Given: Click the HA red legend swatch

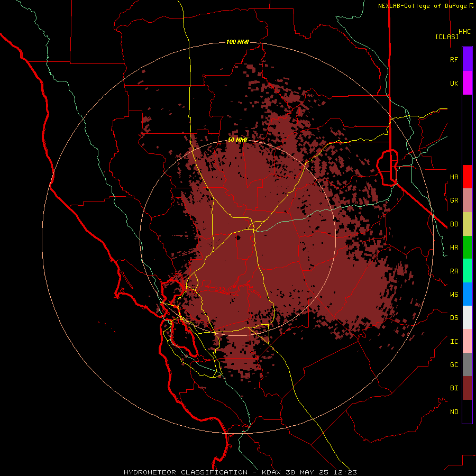Looking at the screenshot, I should pyautogui.click(x=467, y=177).
